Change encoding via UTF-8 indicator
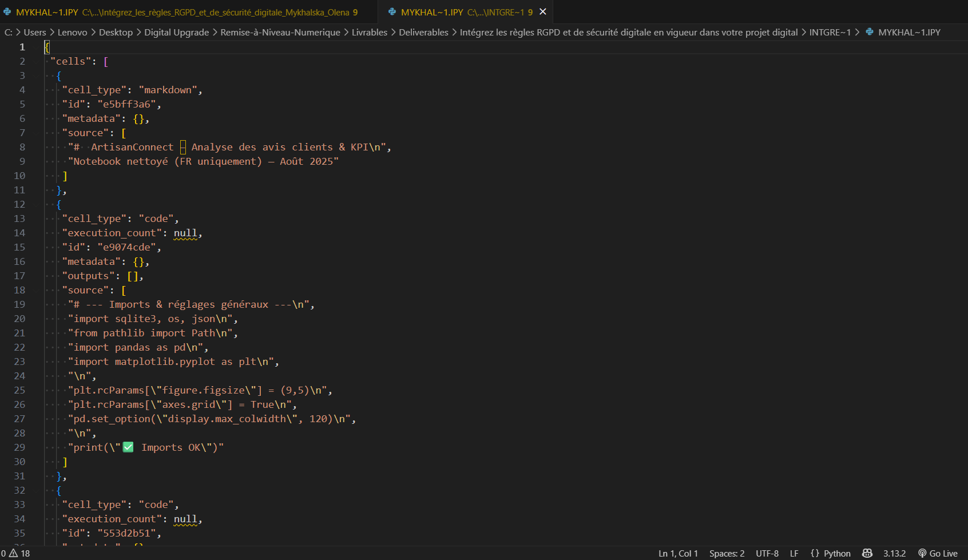Image resolution: width=968 pixels, height=560 pixels. [767, 553]
